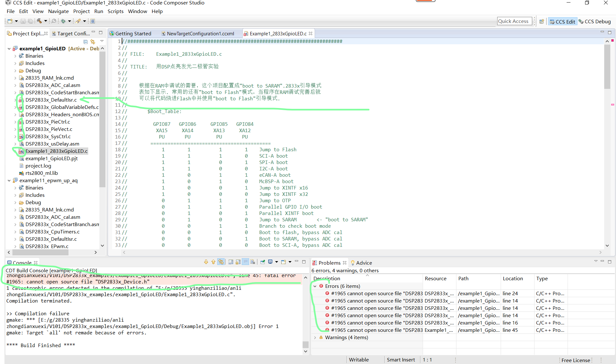
Task: Enable Link with Editor in Project Explorer
Action: [x=92, y=41]
